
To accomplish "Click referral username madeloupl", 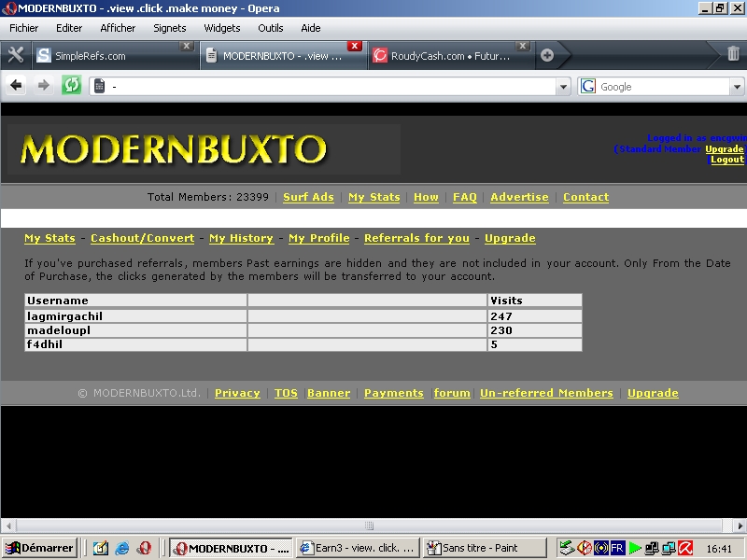I will coord(59,330).
